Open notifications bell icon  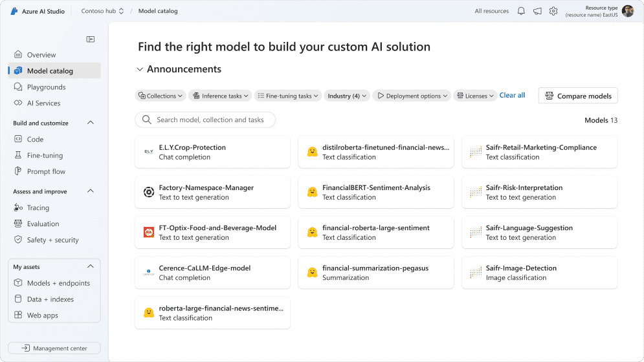point(521,11)
